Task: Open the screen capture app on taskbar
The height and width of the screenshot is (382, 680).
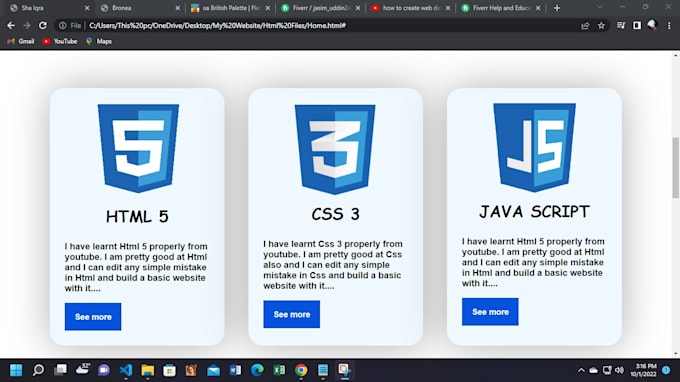Action: click(x=345, y=370)
